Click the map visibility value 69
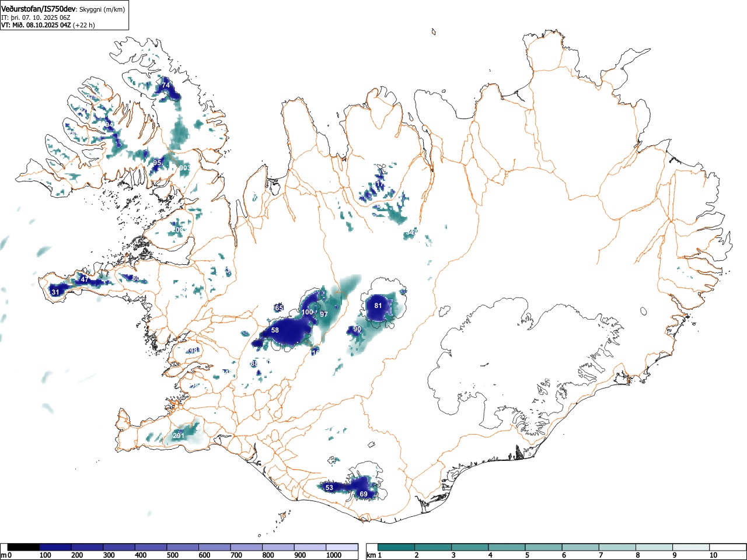Image resolution: width=747 pixels, height=560 pixels. click(x=364, y=495)
